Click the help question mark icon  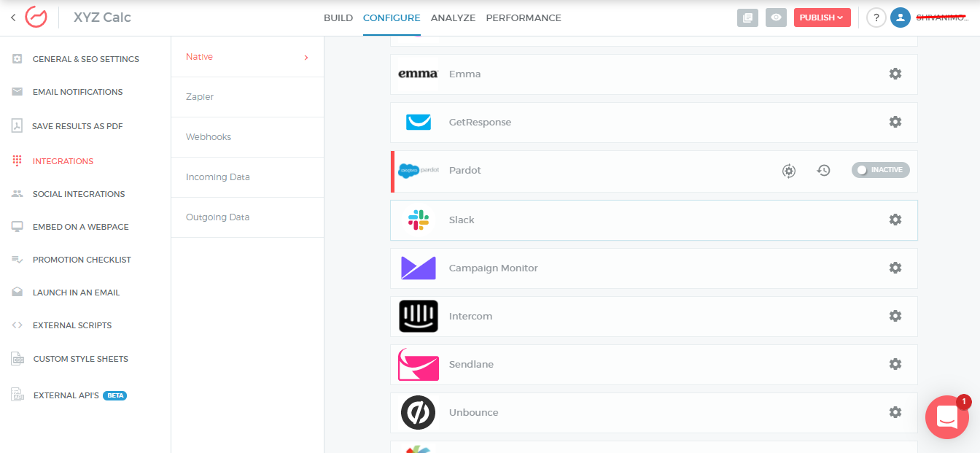(x=876, y=18)
